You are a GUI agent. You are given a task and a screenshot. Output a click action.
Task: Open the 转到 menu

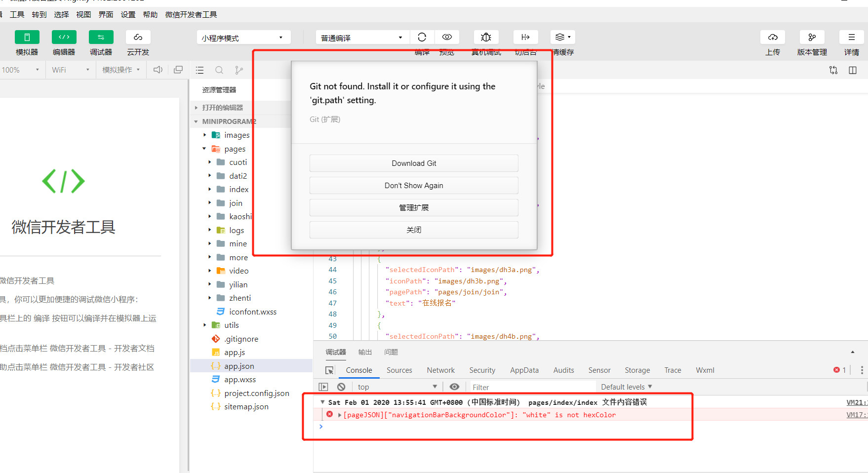(39, 15)
